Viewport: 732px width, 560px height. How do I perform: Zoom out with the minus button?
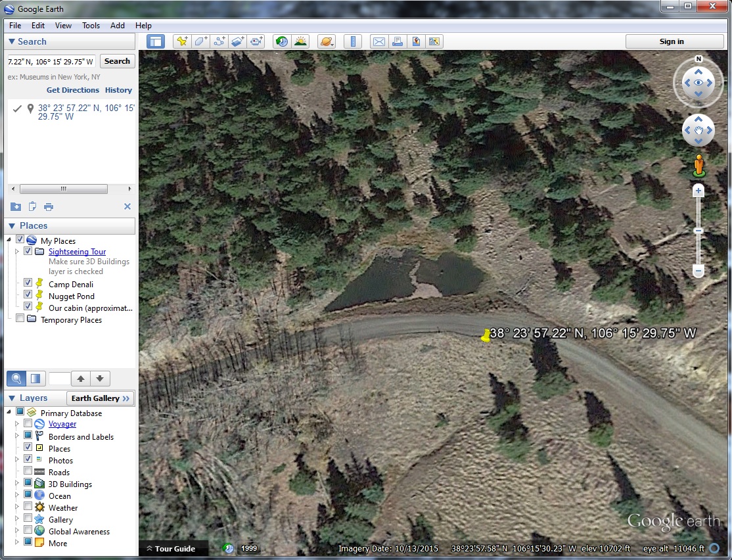coord(698,270)
